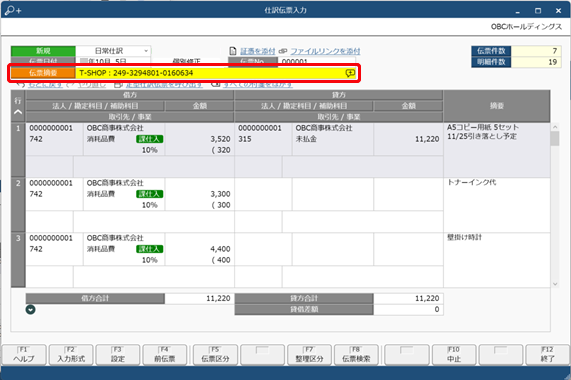Open F8 伝票検索

(x=356, y=355)
